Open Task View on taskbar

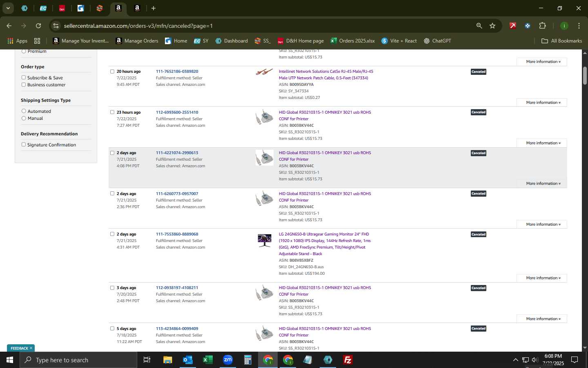pos(147,360)
